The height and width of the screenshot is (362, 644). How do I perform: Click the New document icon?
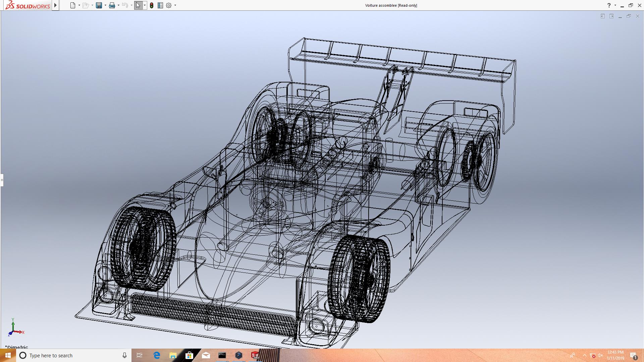[x=73, y=5]
